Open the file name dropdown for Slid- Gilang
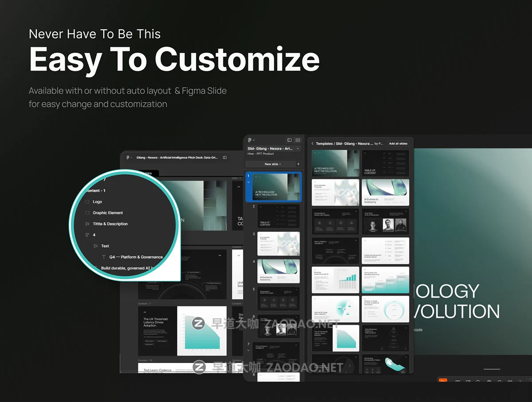 pyautogui.click(x=297, y=148)
